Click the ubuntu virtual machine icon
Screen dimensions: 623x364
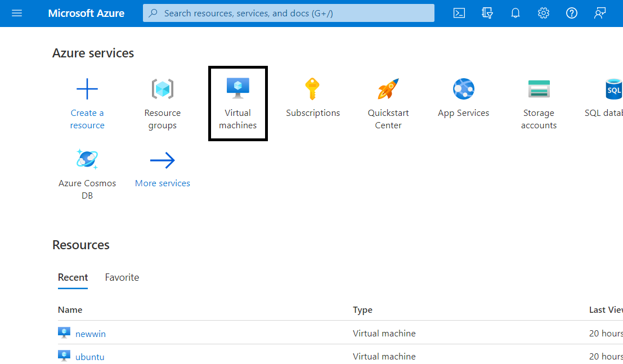64,356
